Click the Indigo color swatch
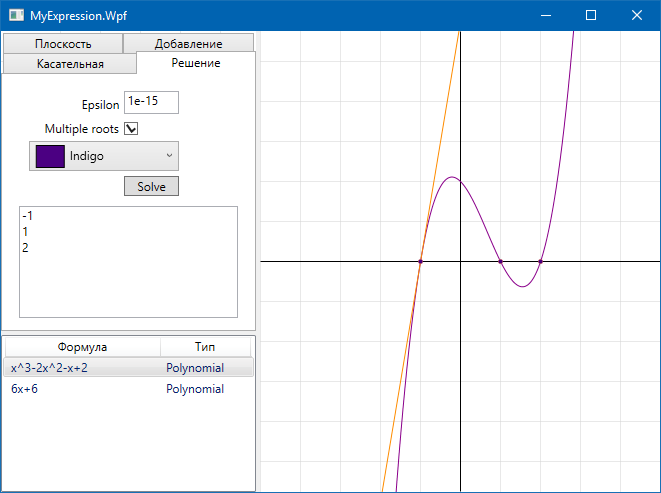This screenshot has height=493, width=661. (50, 156)
